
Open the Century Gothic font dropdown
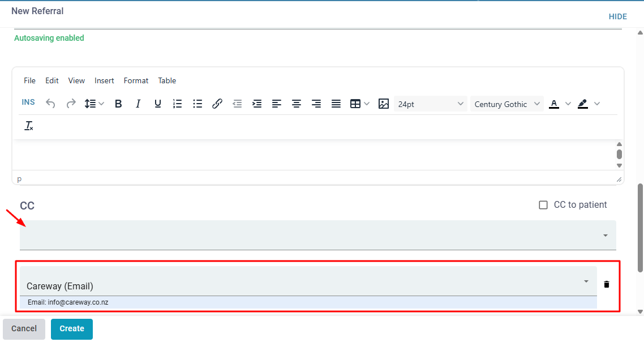[506, 104]
